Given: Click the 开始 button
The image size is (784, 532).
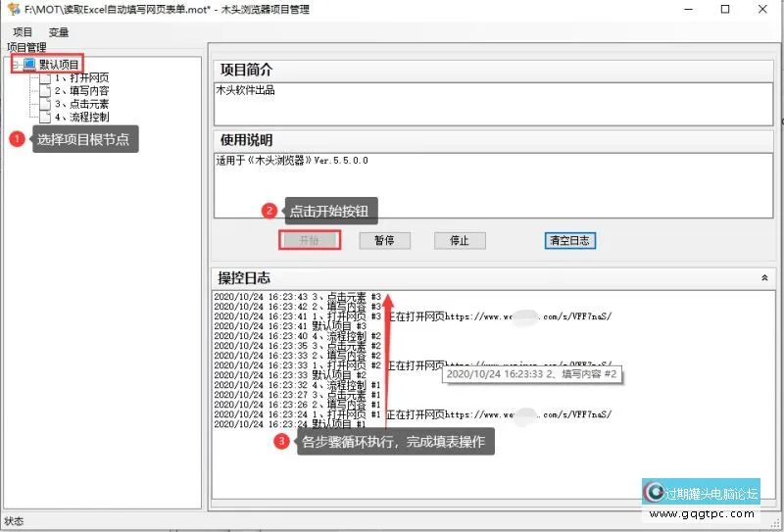Looking at the screenshot, I should [x=310, y=240].
